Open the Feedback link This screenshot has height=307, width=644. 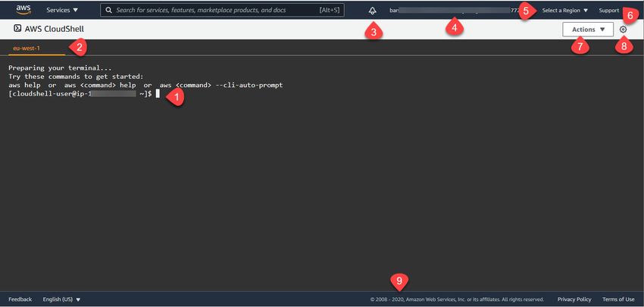coord(20,299)
